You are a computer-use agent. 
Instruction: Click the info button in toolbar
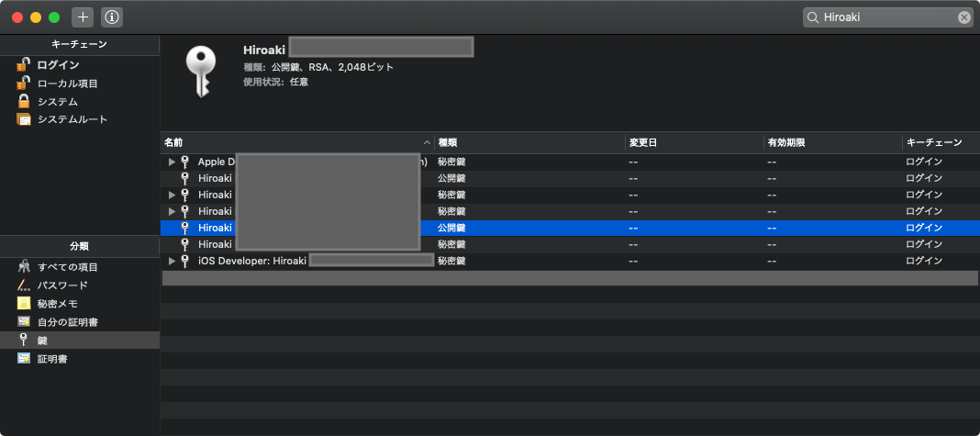click(111, 17)
